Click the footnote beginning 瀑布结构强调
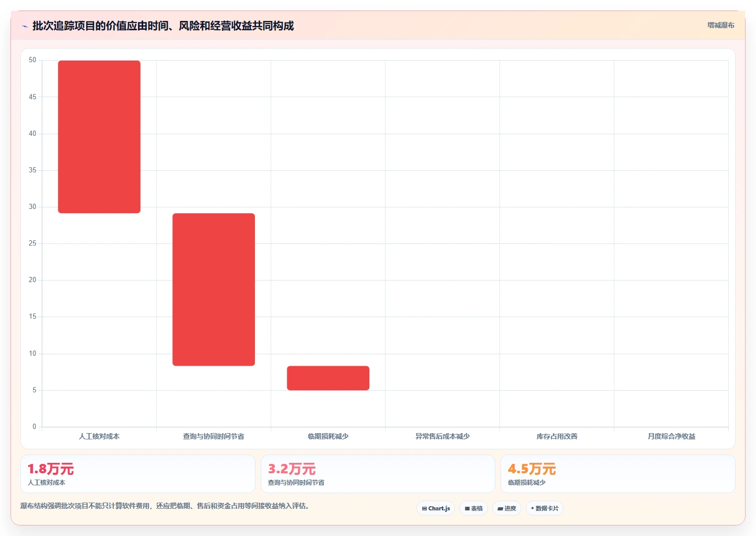The image size is (756, 536). [x=165, y=506]
